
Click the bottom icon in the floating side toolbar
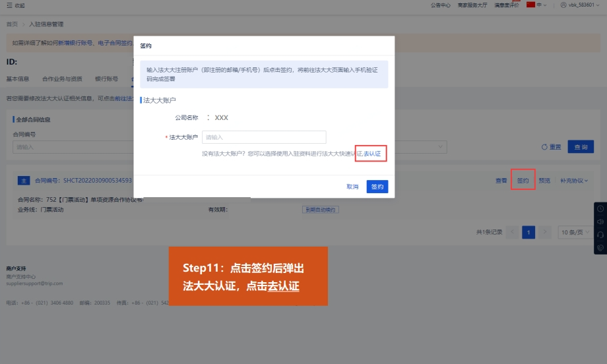pyautogui.click(x=600, y=248)
